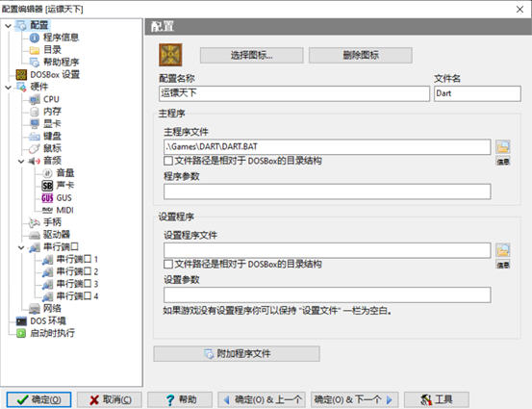Select the 硬件 tree item
Screen dimensions: 532x409
(39, 87)
